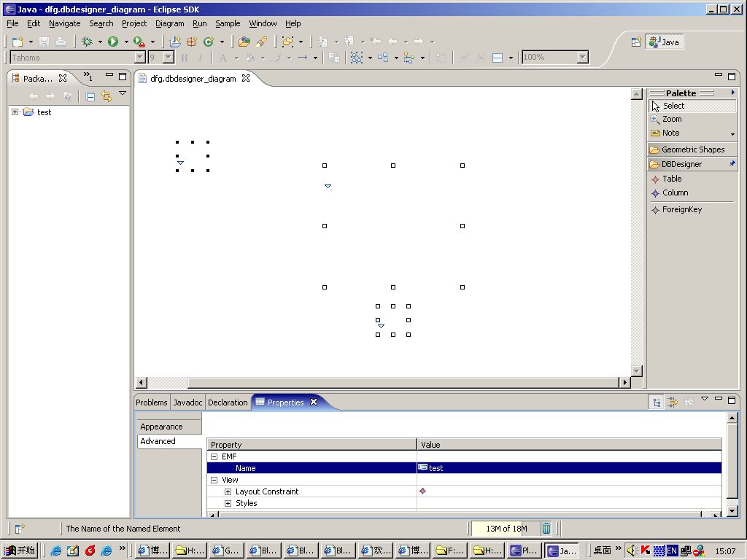Toggle Link with Editor in Package Explorer
The width and height of the screenshot is (747, 560).
[x=107, y=97]
